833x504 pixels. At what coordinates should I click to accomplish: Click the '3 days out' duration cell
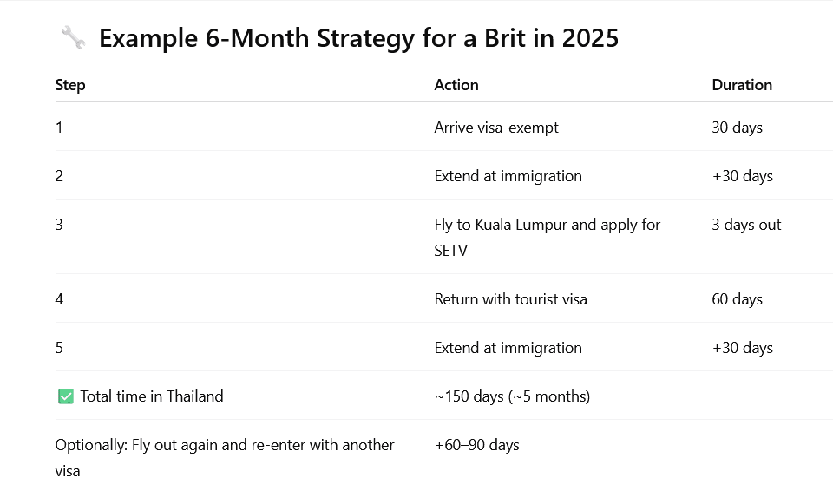point(746,225)
